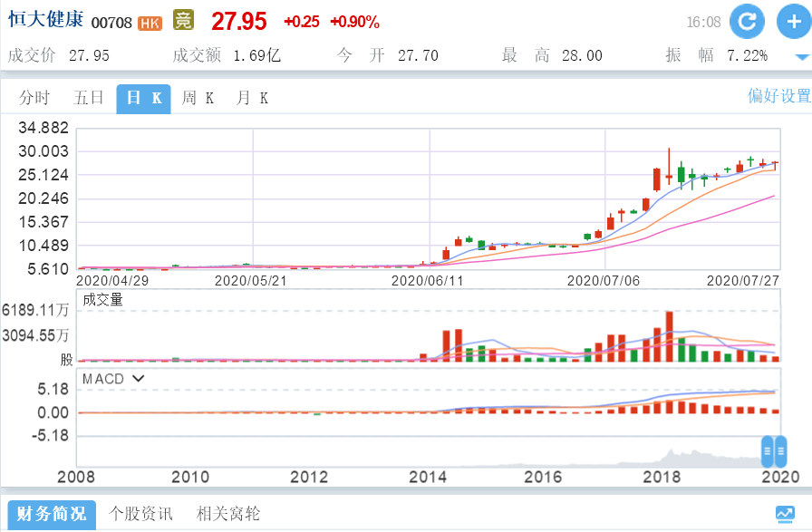Click date label 2020/07/06 on chart
This screenshot has width=812, height=532.
pos(604,281)
